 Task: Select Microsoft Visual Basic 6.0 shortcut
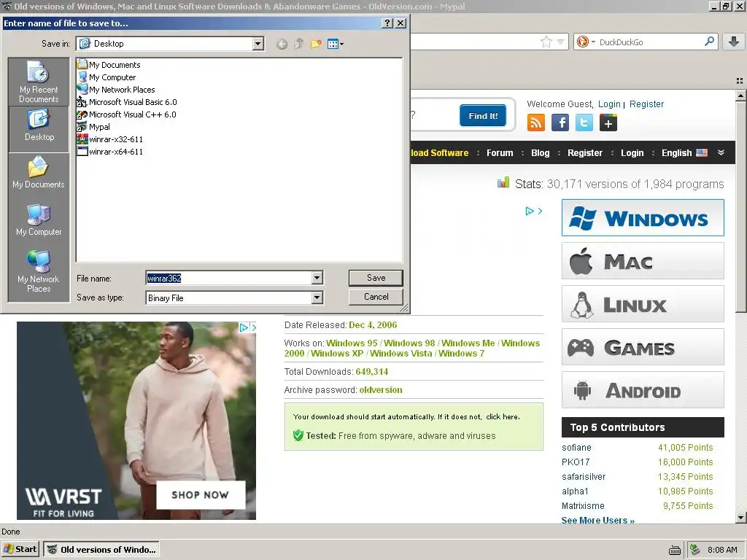pos(127,102)
